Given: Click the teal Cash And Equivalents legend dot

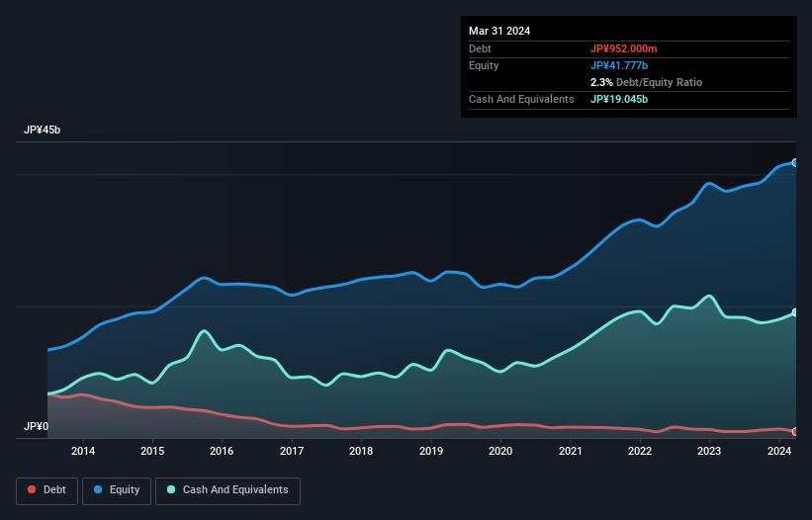Looking at the screenshot, I should click(171, 489).
